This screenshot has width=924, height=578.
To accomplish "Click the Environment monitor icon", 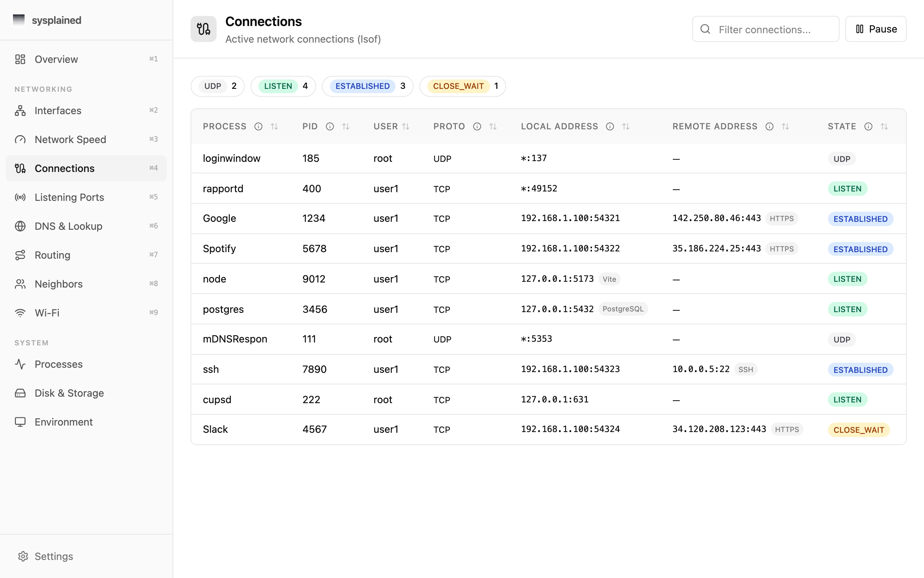I will [x=20, y=422].
